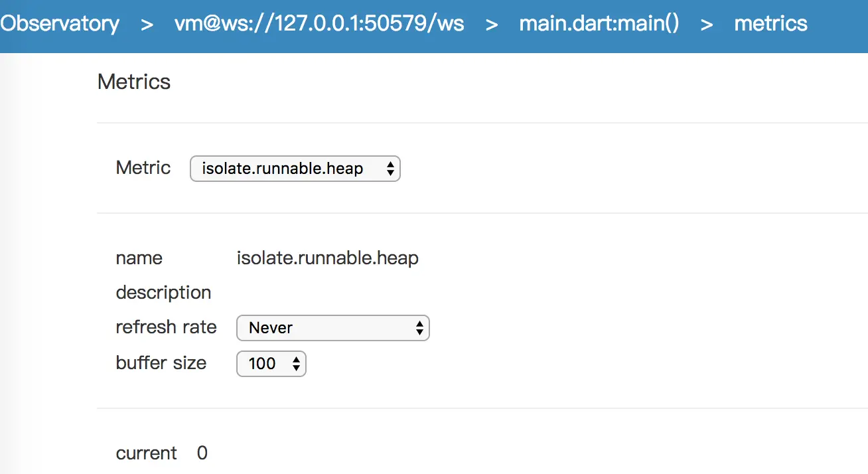The height and width of the screenshot is (474, 868).
Task: Select the metrics breadcrumb item
Action: (x=770, y=25)
